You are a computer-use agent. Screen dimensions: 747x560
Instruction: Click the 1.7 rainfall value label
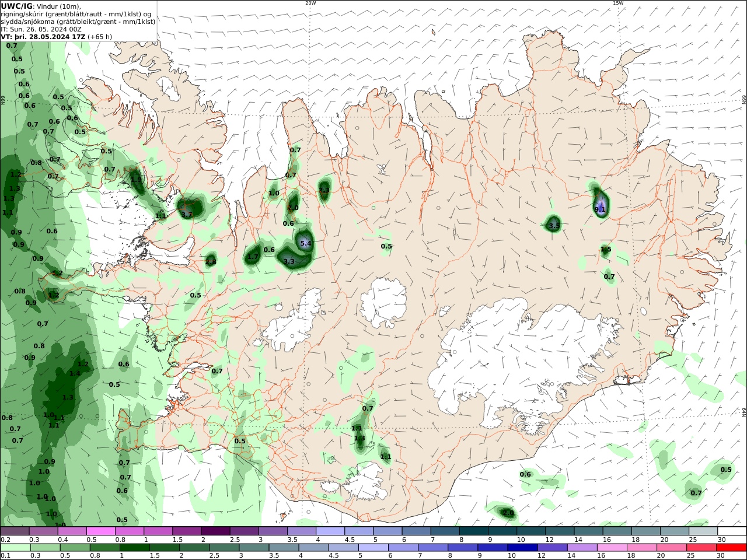click(x=253, y=257)
